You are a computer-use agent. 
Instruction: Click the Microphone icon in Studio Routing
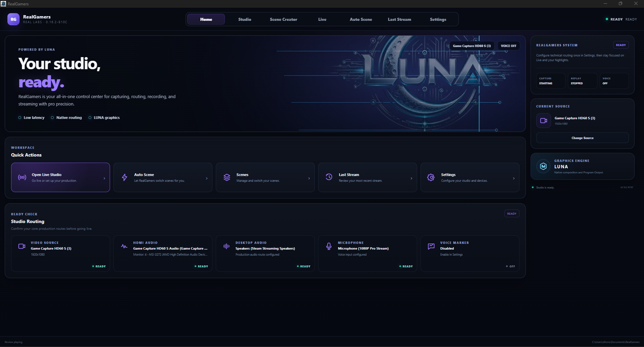click(x=329, y=246)
